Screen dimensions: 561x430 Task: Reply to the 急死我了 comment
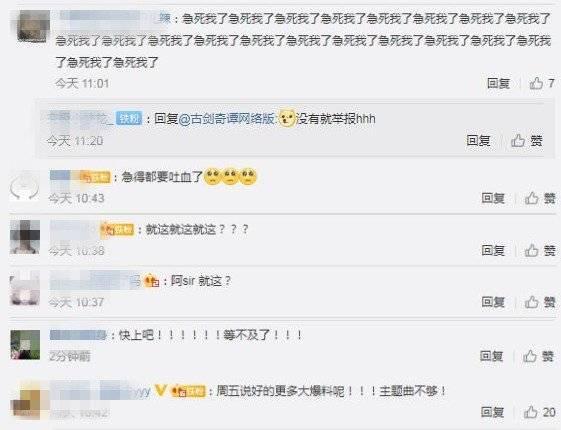498,83
